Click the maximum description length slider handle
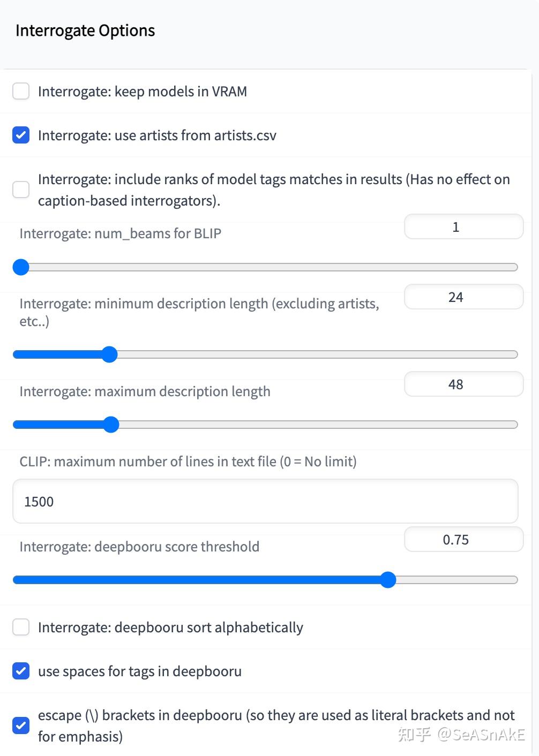539x756 pixels. pos(111,424)
